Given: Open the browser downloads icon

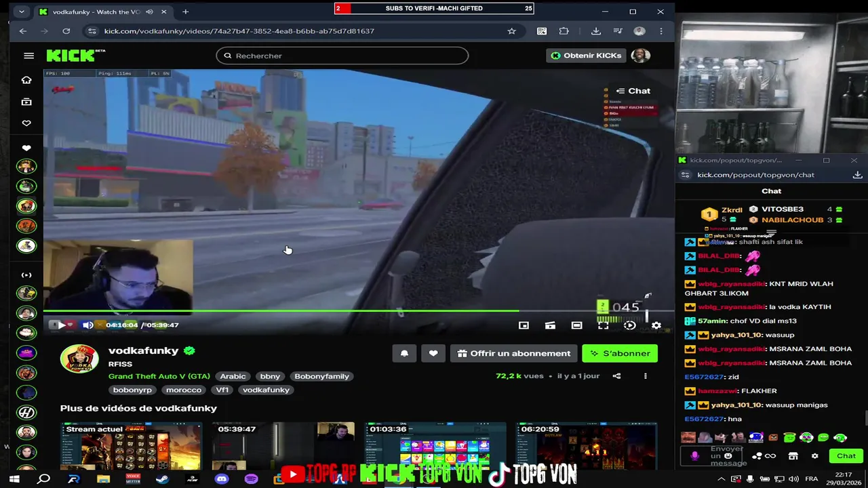Looking at the screenshot, I should (596, 31).
